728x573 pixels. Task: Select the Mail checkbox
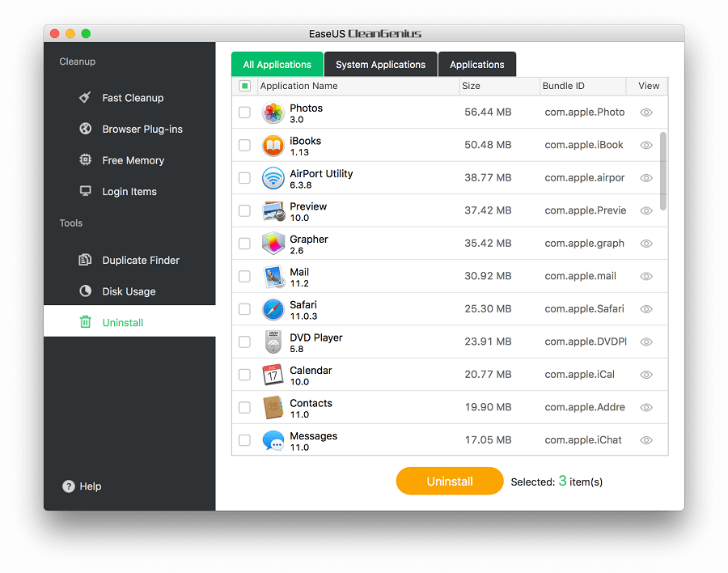pyautogui.click(x=244, y=276)
